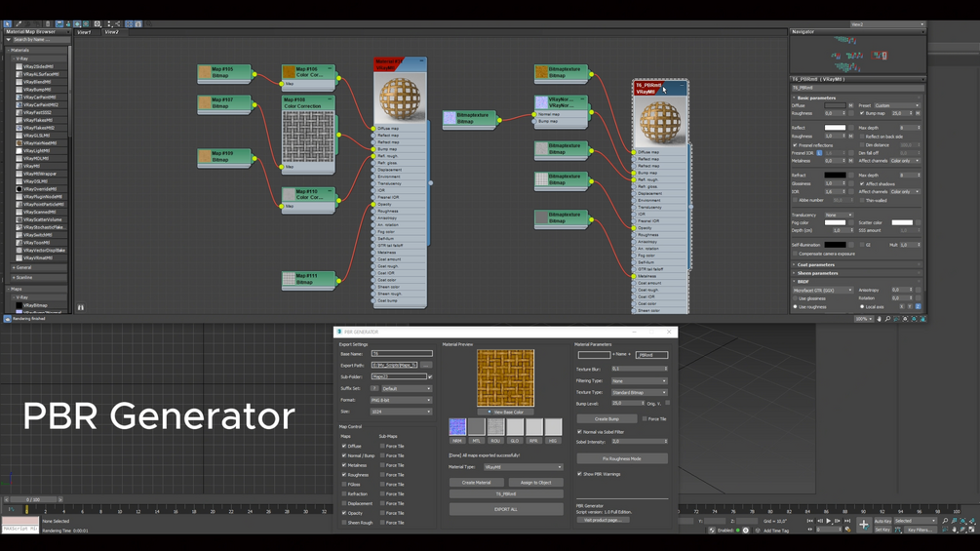This screenshot has height=551, width=980.
Task: Click the GLO label button under thumbnails
Action: 514,441
